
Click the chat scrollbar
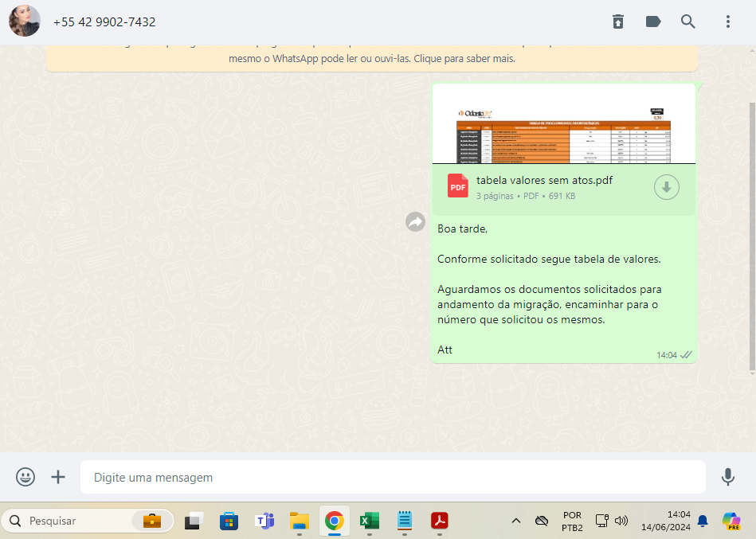click(752, 239)
